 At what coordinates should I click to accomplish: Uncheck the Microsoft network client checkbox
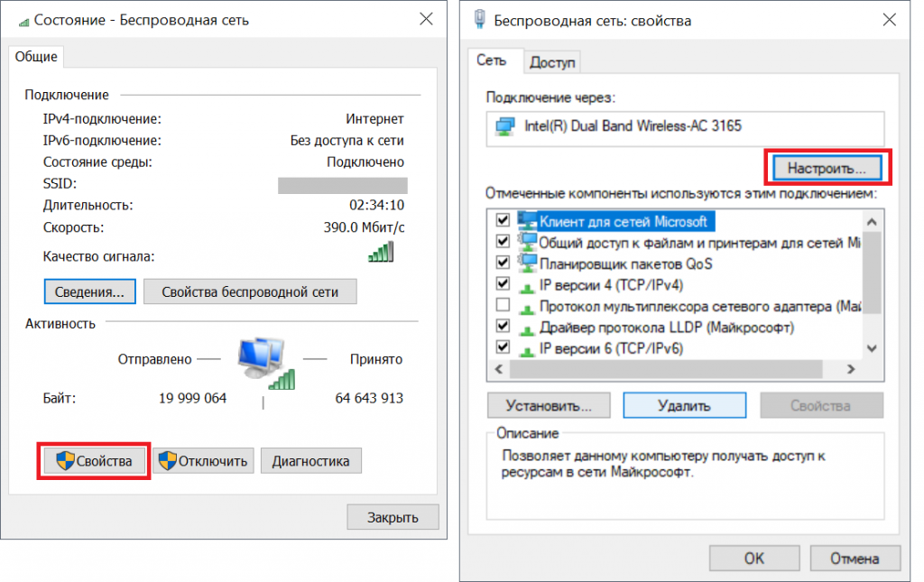(503, 221)
